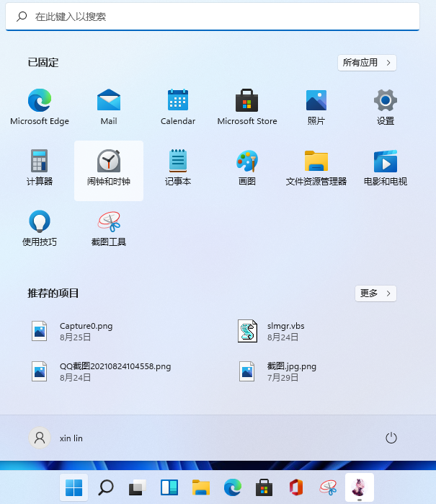
Task: Open Widgets from the taskbar
Action: tap(169, 487)
